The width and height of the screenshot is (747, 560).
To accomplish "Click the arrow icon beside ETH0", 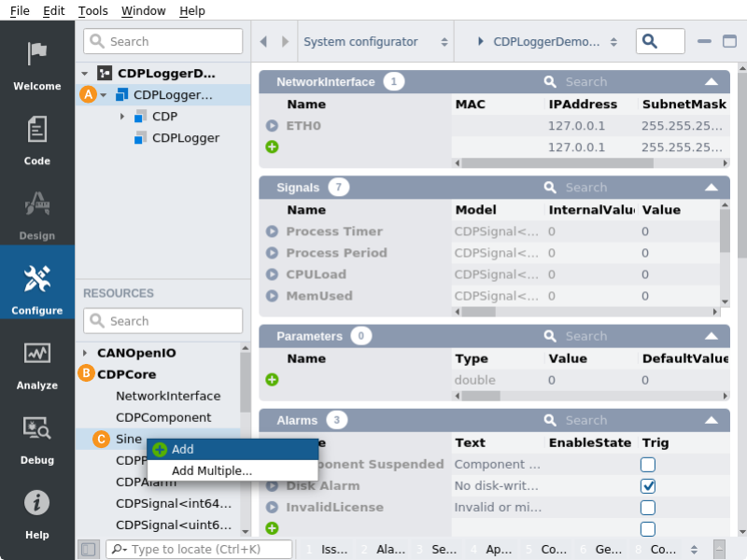I will click(272, 125).
